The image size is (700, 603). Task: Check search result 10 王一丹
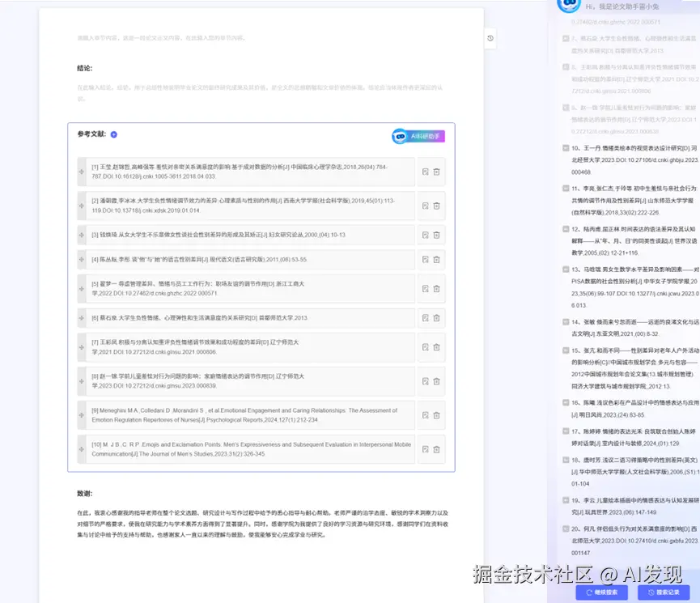click(566, 148)
